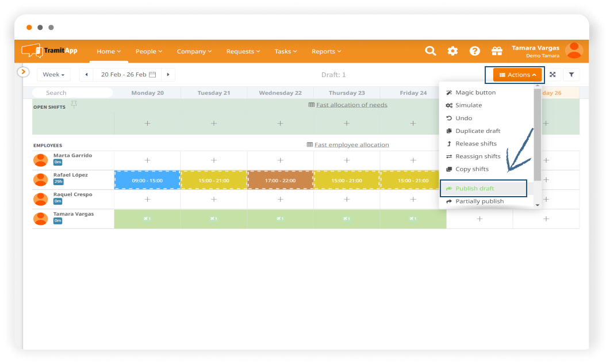
Task: Collapse the Actions dropdown button
Action: pos(517,75)
